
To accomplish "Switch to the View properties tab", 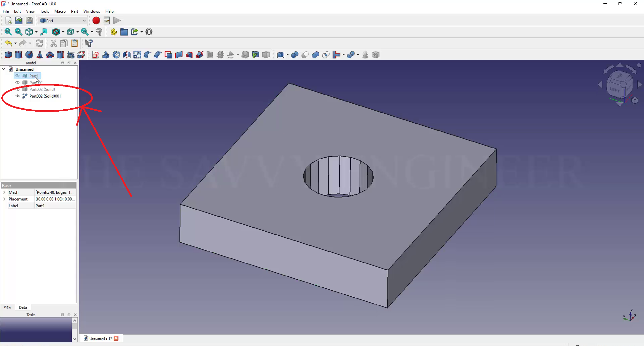I will click(x=7, y=307).
